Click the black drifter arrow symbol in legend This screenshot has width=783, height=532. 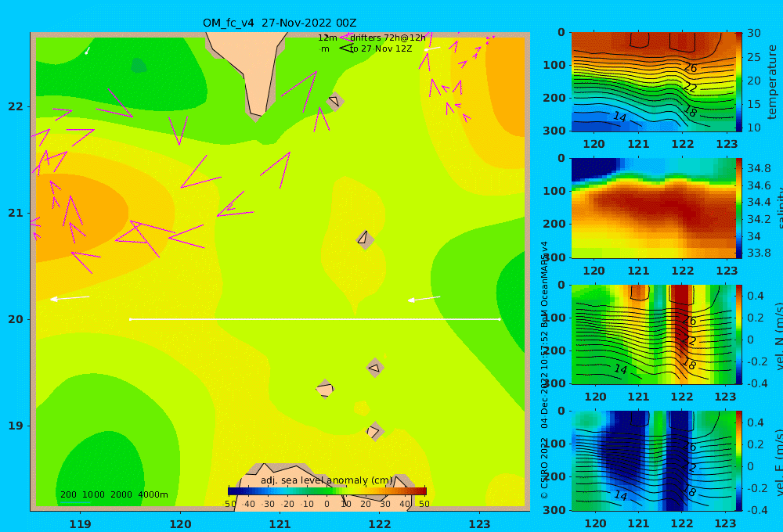[346, 49]
